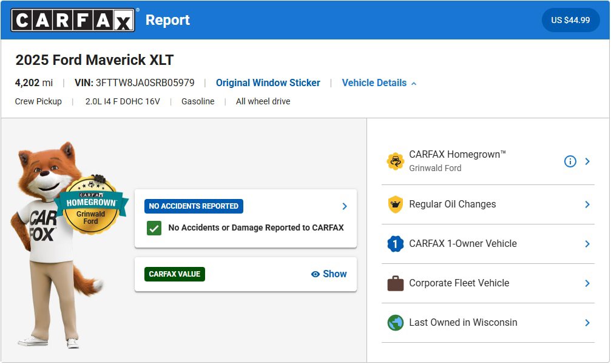Screen dimensions: 611x364
Task: Click the Report header text
Action: point(167,20)
